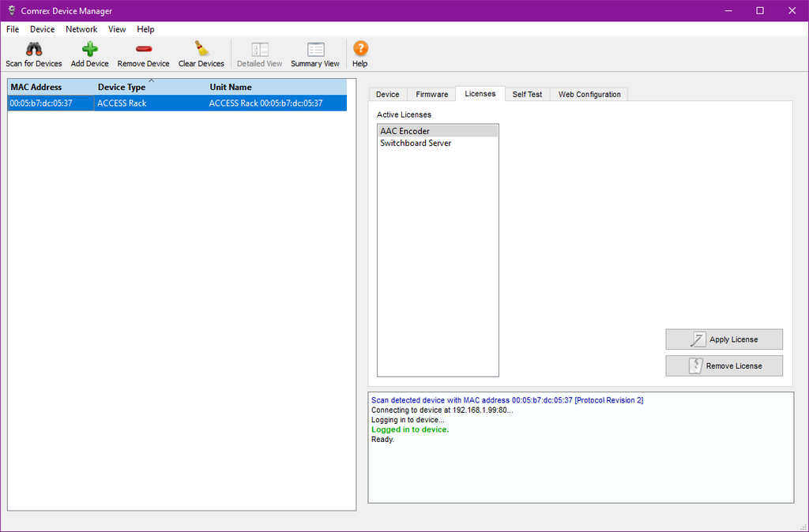The height and width of the screenshot is (532, 809).
Task: Open Help from the toolbar icon
Action: [360, 50]
